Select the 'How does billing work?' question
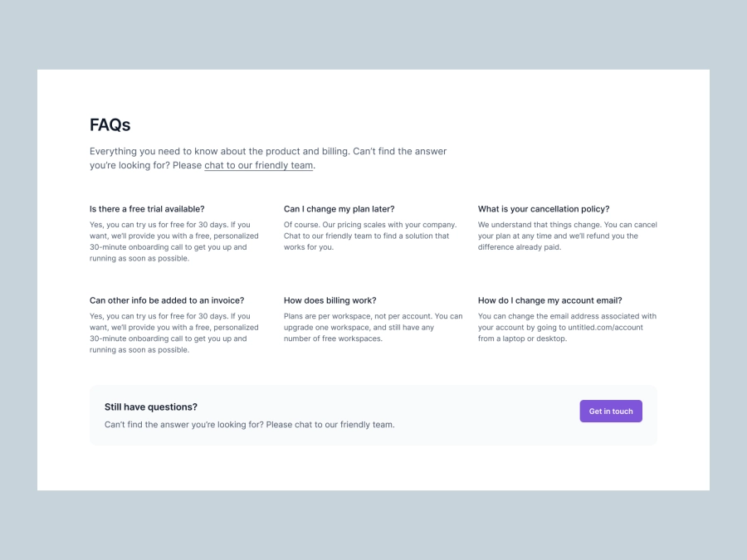Screen dimensions: 747x560 [330, 300]
